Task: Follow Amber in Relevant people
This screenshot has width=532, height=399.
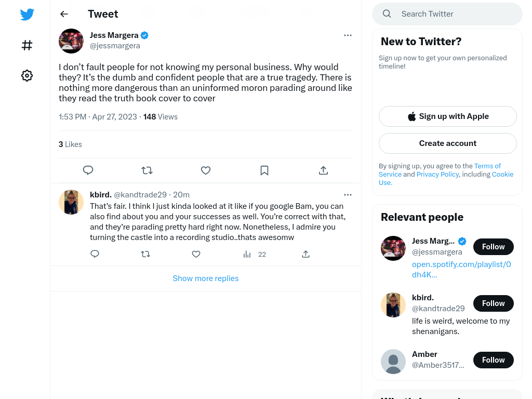Action: click(494, 360)
